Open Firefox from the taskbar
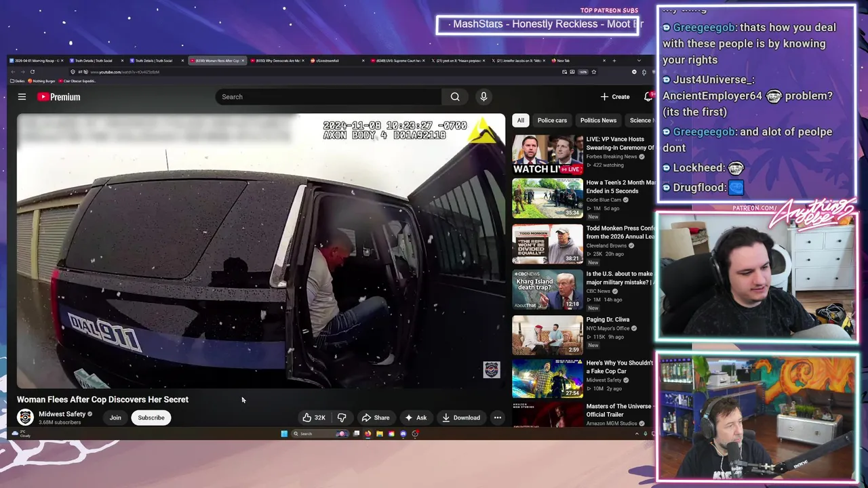Screen dimensions: 868x488 click(x=368, y=434)
